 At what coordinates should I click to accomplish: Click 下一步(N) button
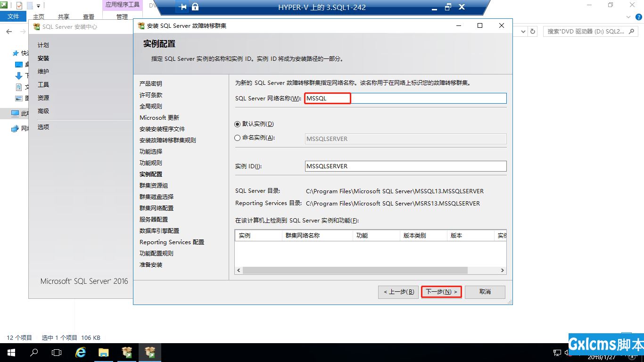441,292
